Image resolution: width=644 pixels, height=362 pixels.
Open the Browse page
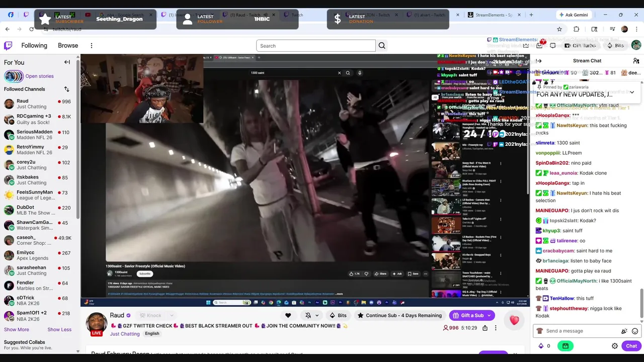(68, 45)
